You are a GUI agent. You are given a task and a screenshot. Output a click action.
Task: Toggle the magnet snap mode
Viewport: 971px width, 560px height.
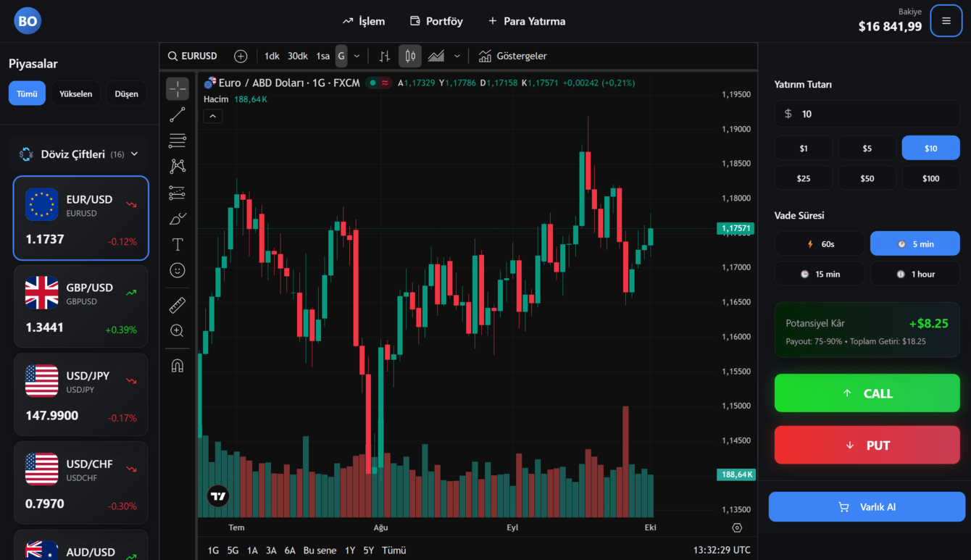178,366
